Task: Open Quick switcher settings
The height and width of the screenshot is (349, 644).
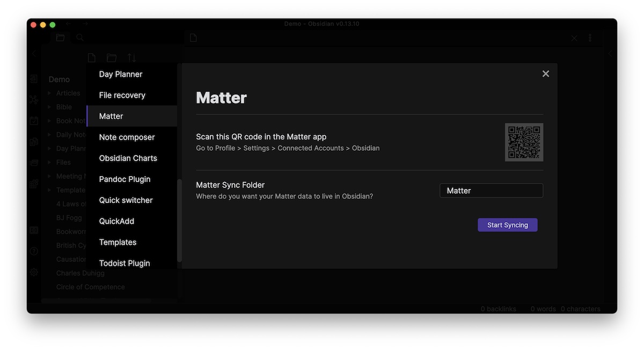Action: pyautogui.click(x=131, y=200)
